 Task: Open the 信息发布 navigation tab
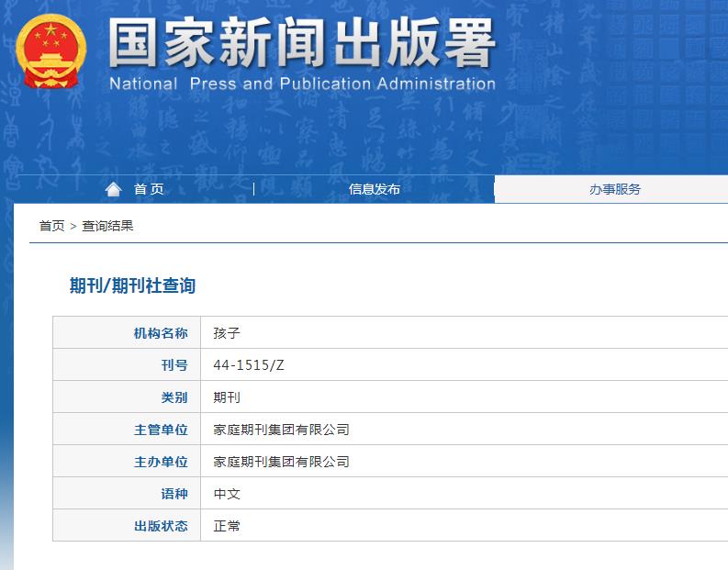pyautogui.click(x=374, y=189)
